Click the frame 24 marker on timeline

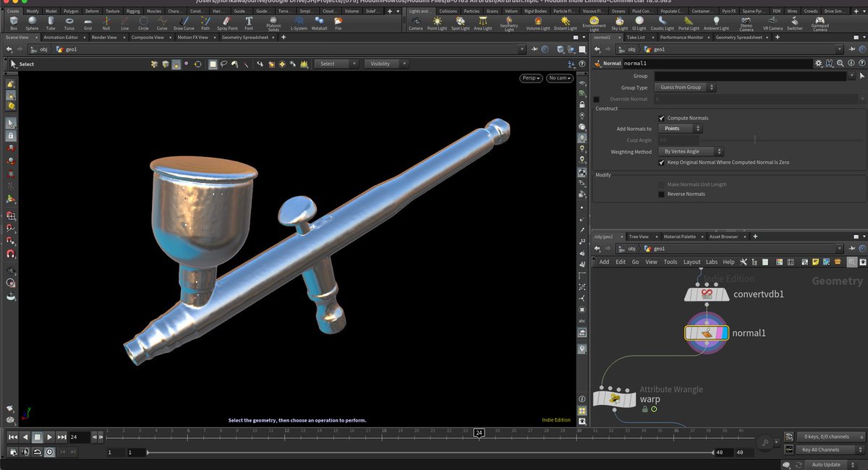coord(479,433)
